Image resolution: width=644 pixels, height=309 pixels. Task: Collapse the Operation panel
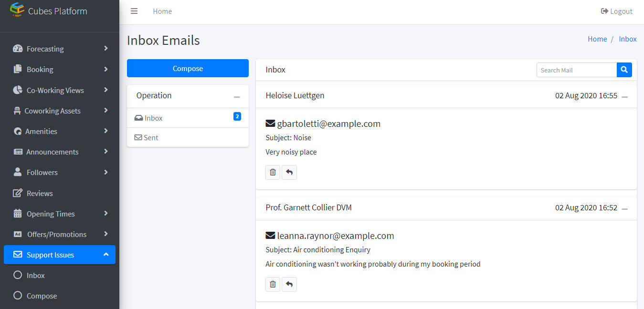(x=237, y=96)
